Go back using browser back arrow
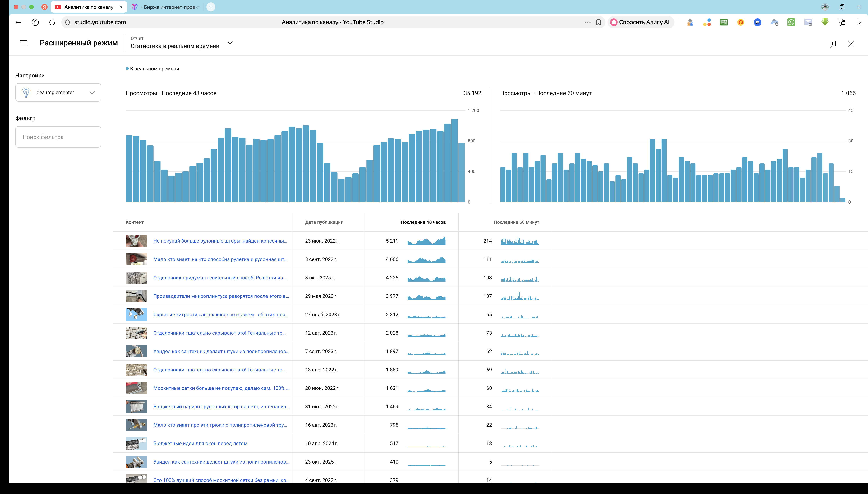 [18, 22]
